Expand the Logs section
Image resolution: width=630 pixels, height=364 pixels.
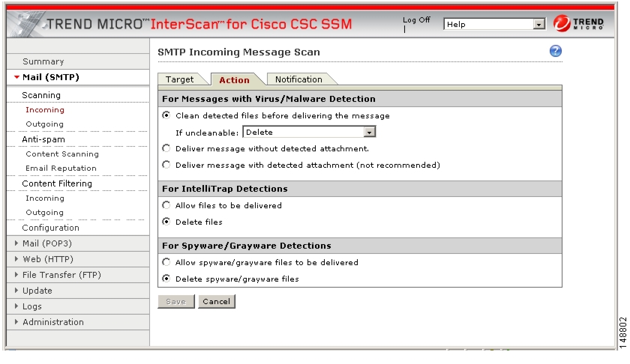(x=31, y=306)
